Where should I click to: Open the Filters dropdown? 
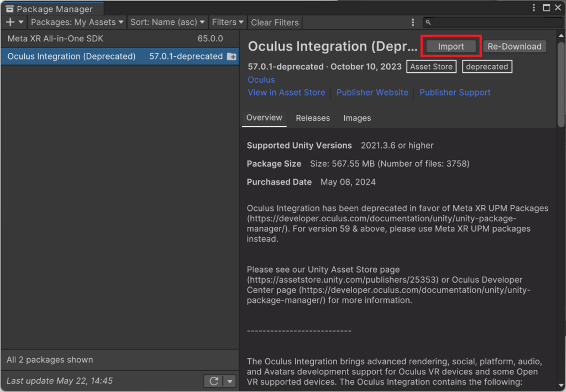[228, 22]
